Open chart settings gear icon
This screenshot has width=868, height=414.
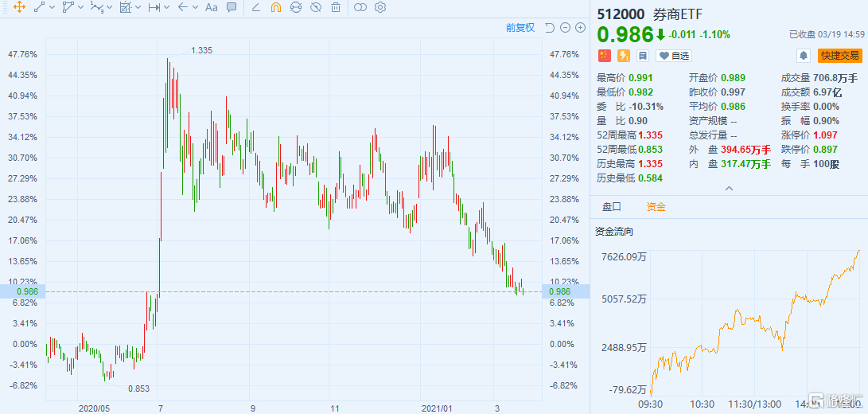380,8
